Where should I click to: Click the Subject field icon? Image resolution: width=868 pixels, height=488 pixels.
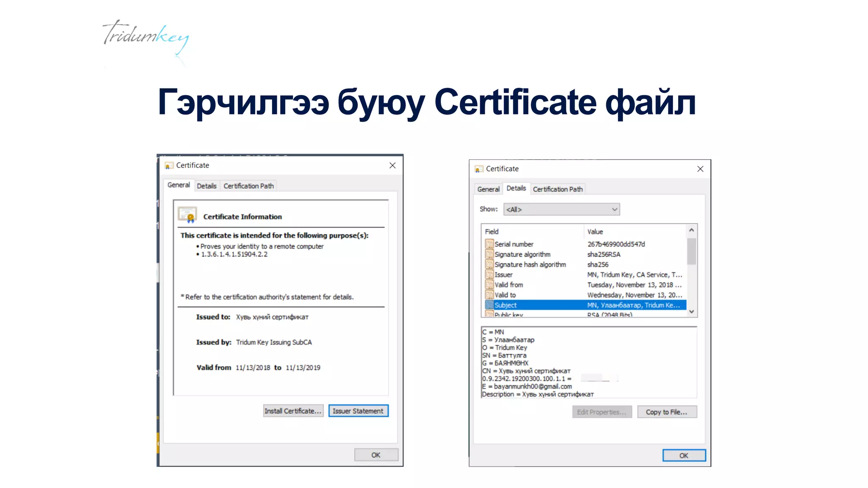point(489,305)
